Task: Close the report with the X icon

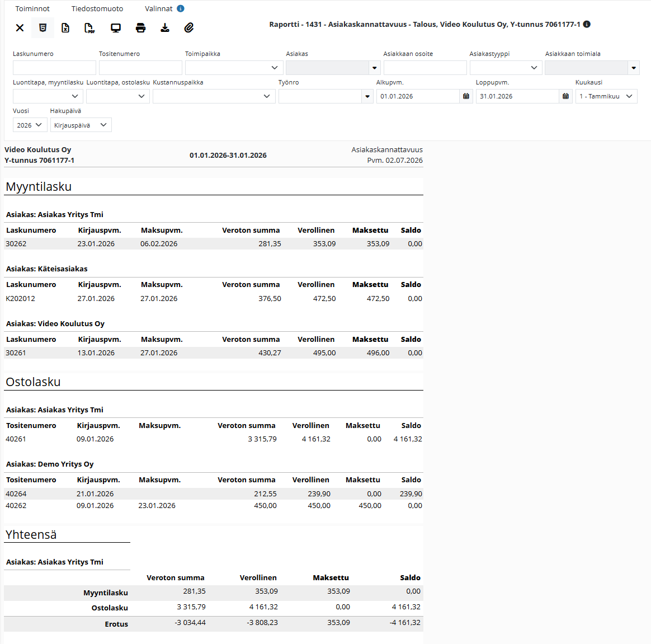Action: [20, 28]
